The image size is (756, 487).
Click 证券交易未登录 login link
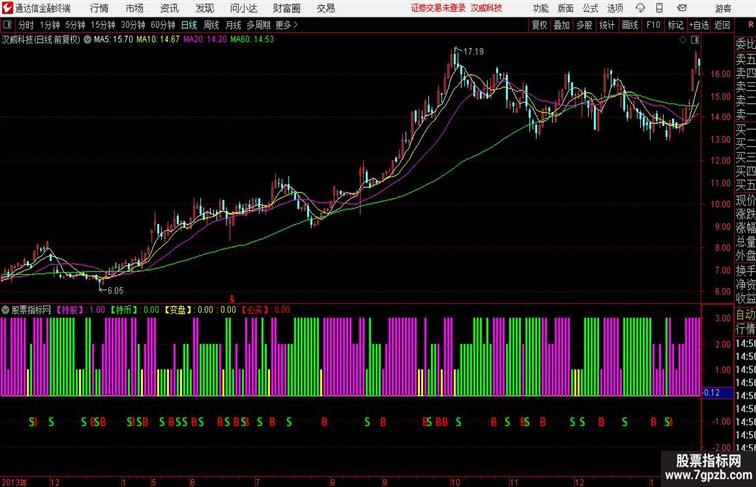438,8
